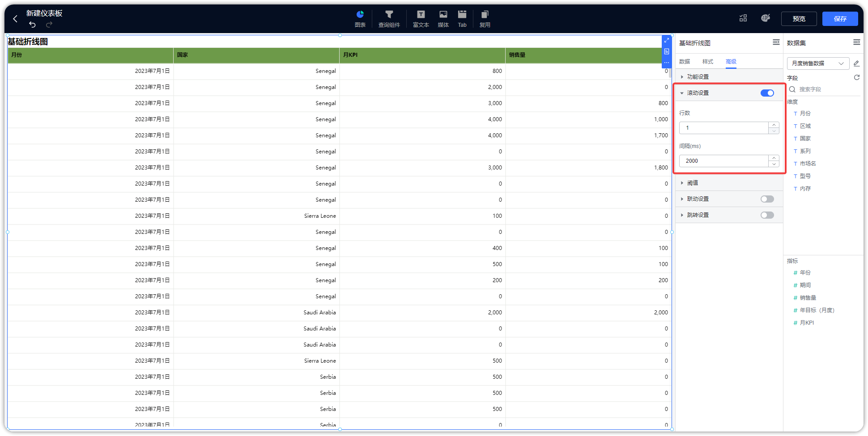
Task: Collapse the 数据集 panel menu icon
Action: [856, 42]
